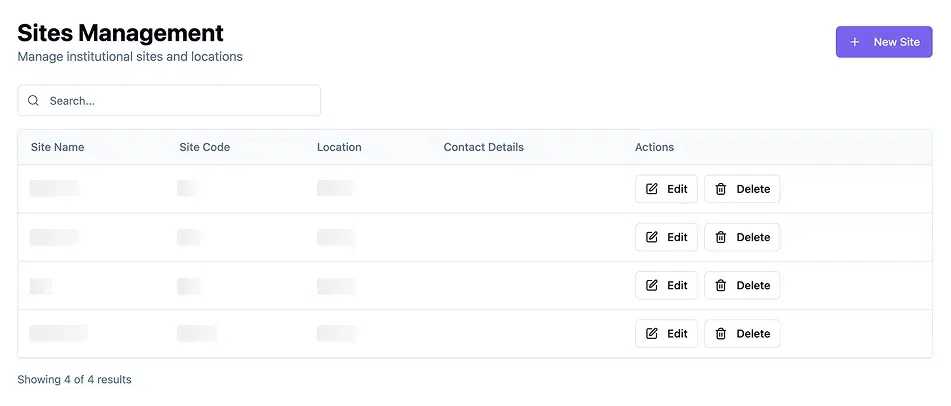Click the Edit button in the second row

click(x=666, y=237)
